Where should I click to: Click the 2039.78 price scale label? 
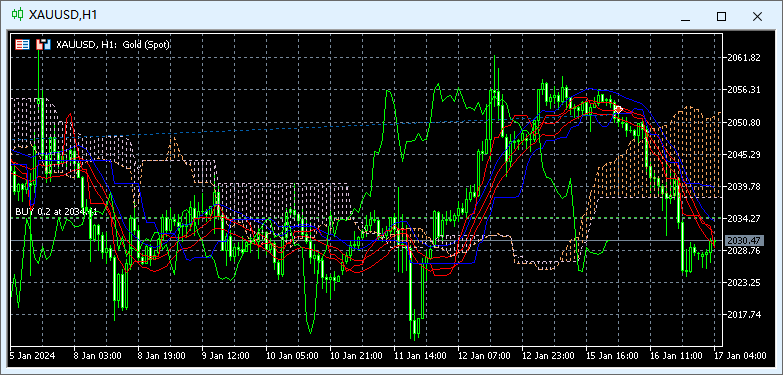pos(744,186)
